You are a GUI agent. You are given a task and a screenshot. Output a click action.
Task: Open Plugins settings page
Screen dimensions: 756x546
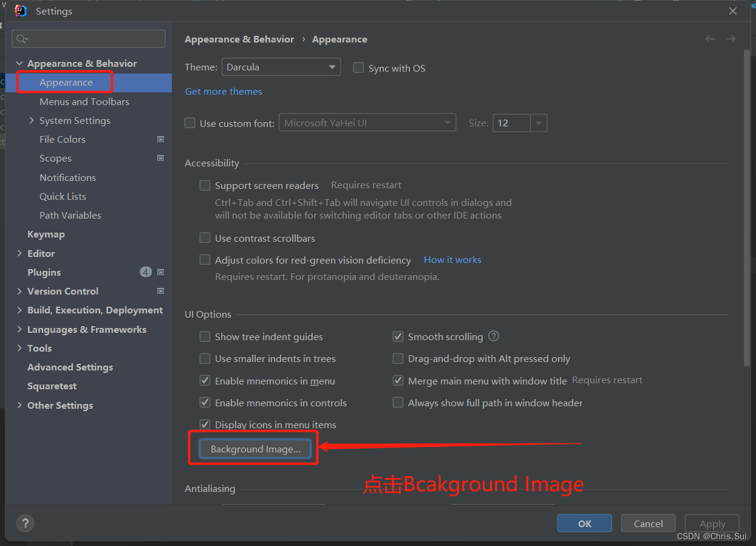click(44, 272)
